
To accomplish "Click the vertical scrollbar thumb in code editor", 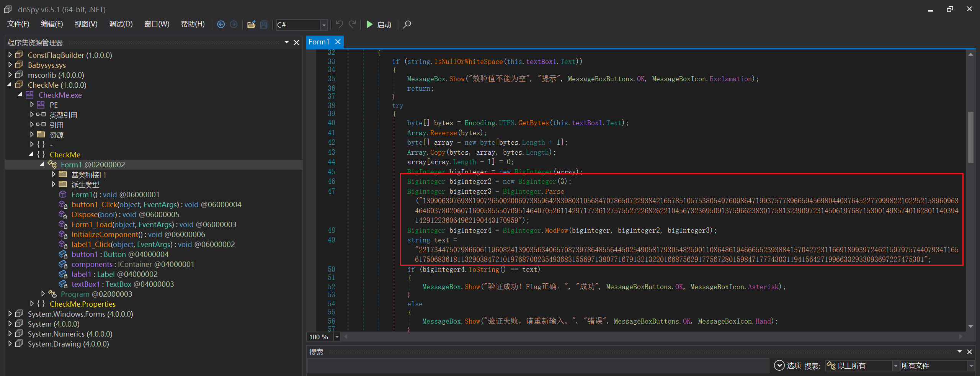I will (970, 137).
